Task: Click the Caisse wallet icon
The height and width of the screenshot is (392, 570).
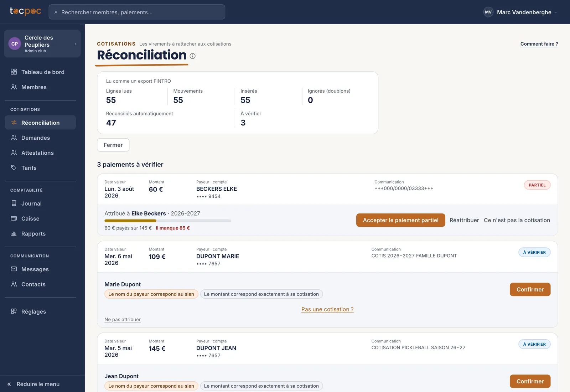Action: pos(14,218)
